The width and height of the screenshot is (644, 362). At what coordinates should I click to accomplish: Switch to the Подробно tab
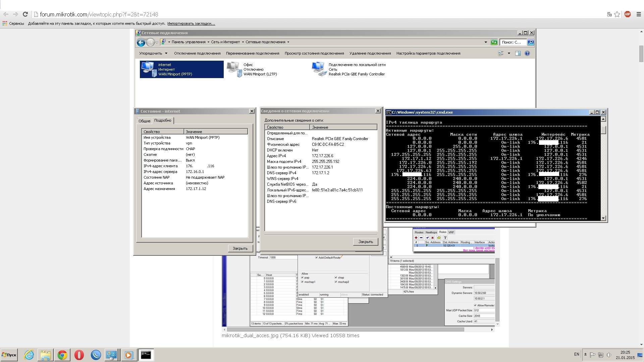click(163, 120)
